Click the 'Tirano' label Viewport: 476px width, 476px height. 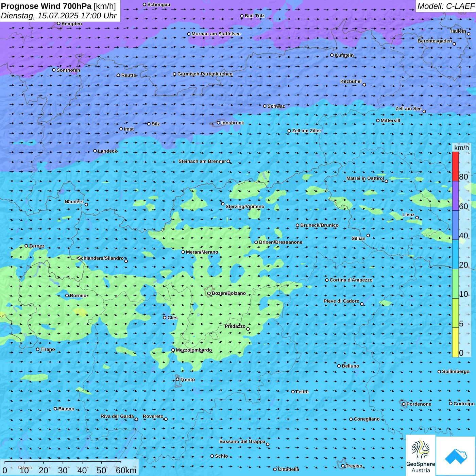coord(48,349)
